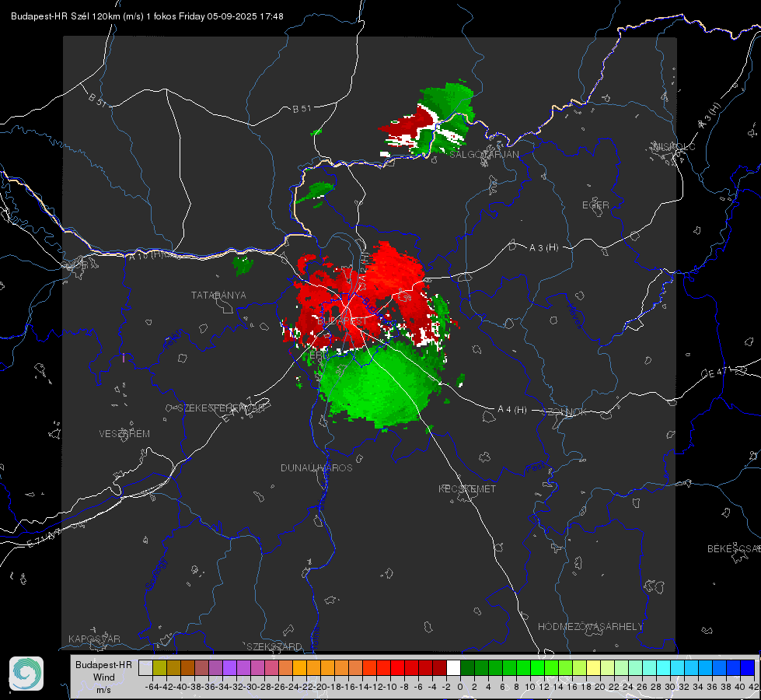
Task: Click the VESZPRÉM city label
Action: [124, 434]
